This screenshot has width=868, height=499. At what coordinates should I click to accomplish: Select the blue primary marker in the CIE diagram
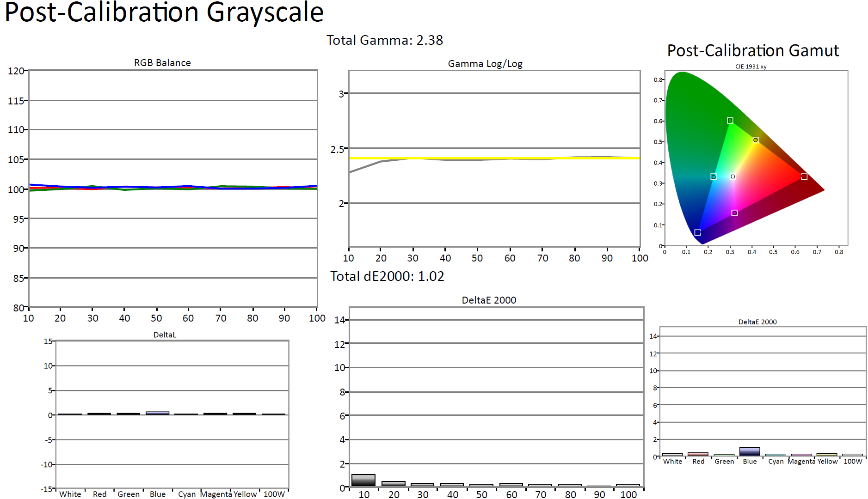pos(697,232)
